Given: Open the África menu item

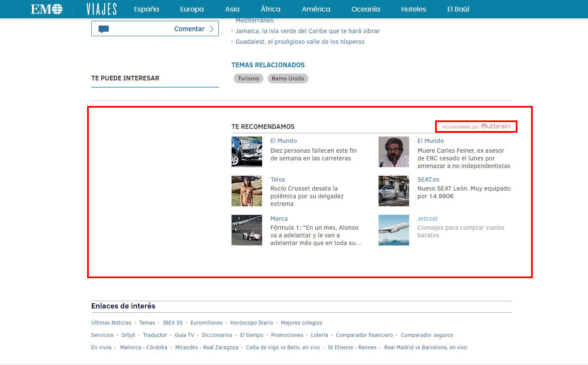Looking at the screenshot, I should (271, 9).
